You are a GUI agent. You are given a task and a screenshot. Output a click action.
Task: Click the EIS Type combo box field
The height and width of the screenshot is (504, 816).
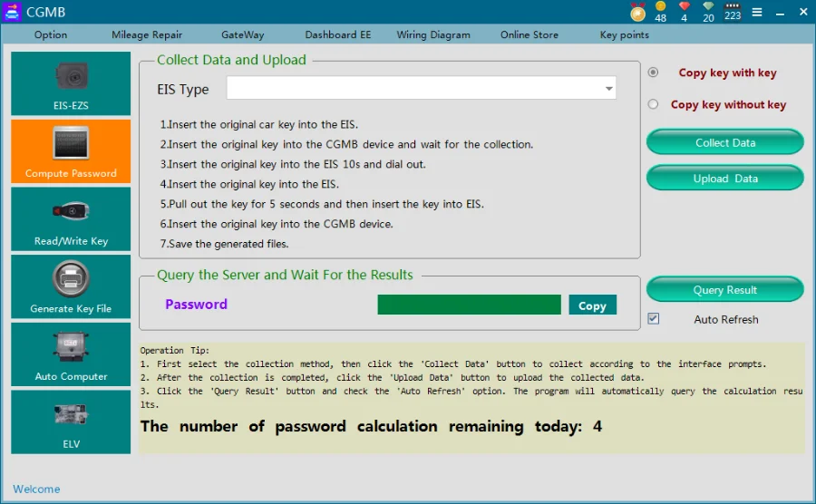click(421, 88)
